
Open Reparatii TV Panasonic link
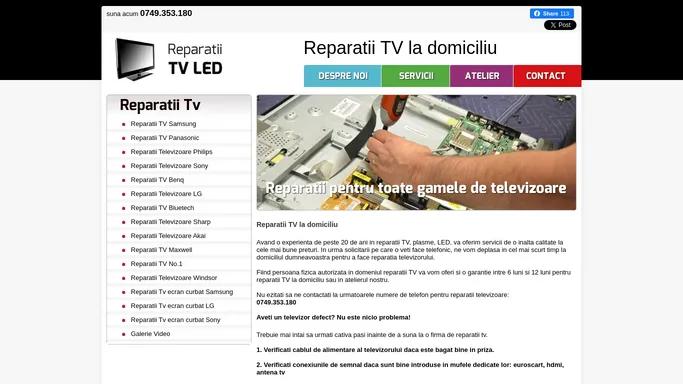[x=165, y=138]
